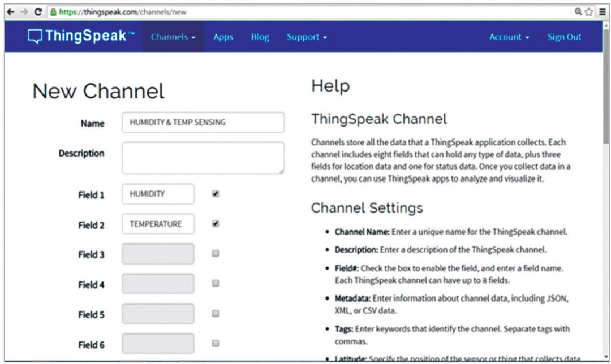Click the browser back arrow
This screenshot has height=364, width=611.
pyautogui.click(x=10, y=11)
